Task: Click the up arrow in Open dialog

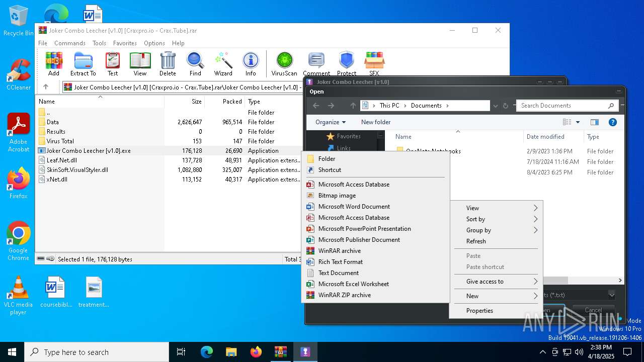Action: pos(353,106)
